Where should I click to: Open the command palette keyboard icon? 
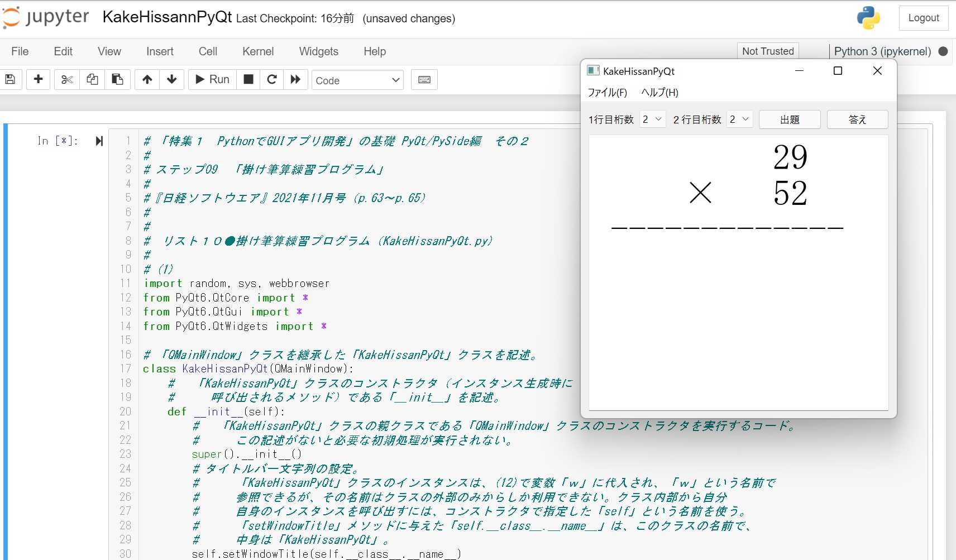(x=424, y=79)
